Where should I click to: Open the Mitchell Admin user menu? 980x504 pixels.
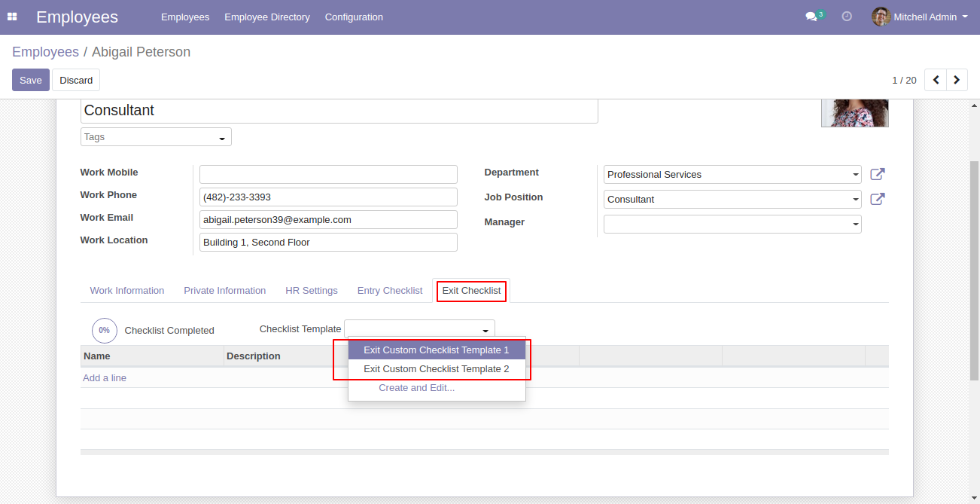click(920, 17)
